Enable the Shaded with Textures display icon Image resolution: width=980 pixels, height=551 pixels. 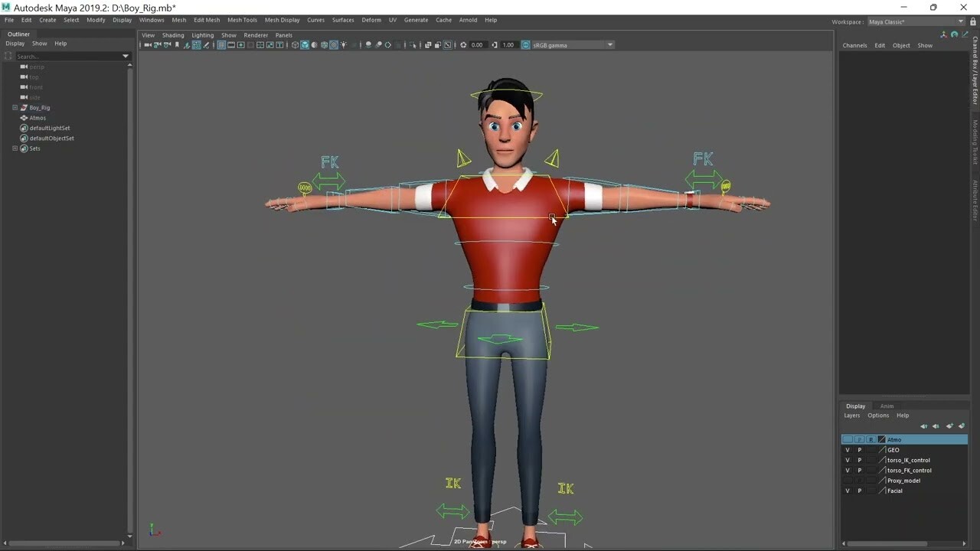point(313,45)
